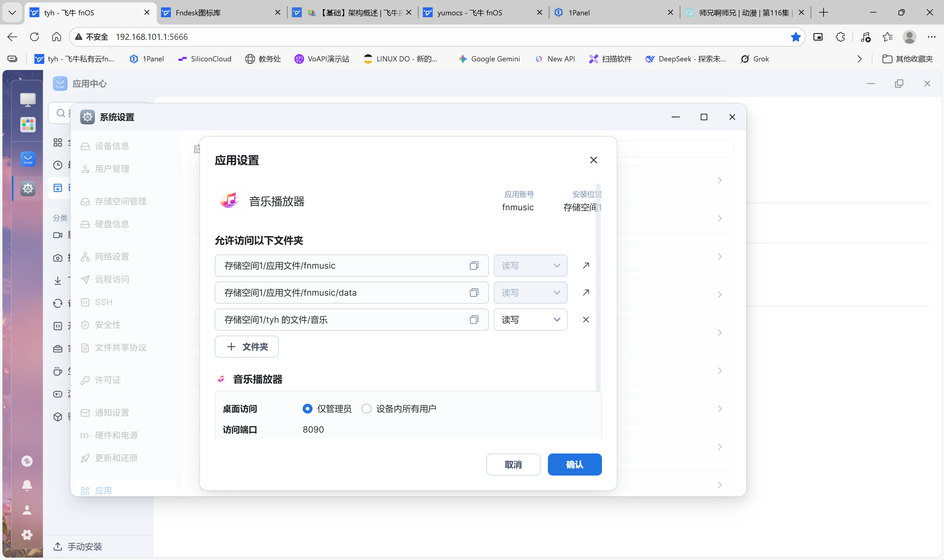Open 读写 dropdown for fnmusic folder
Screen dimensions: 944x560
pos(530,266)
